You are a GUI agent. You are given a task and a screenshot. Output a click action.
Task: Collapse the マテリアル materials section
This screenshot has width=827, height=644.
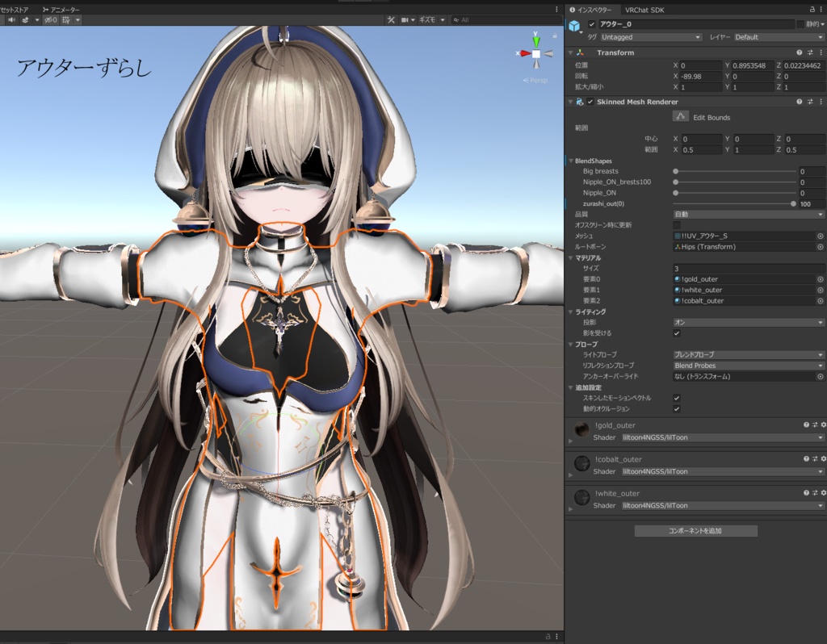tap(571, 257)
